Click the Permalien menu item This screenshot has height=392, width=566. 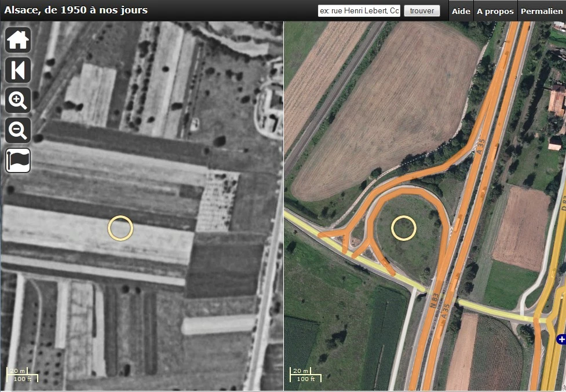542,11
